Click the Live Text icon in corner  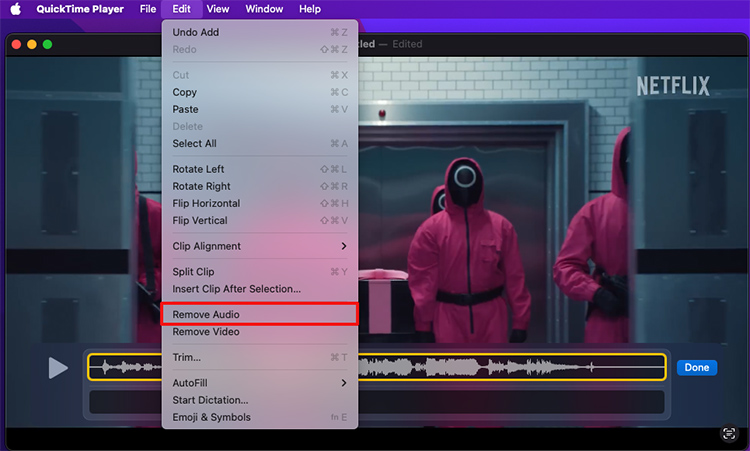pyautogui.click(x=729, y=433)
